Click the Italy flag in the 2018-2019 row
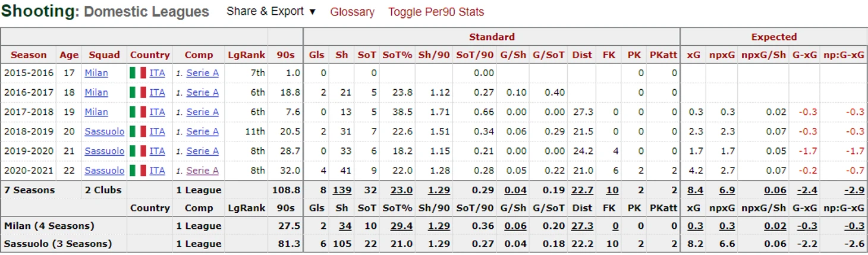Viewport: 868px width, 255px height. 137,131
